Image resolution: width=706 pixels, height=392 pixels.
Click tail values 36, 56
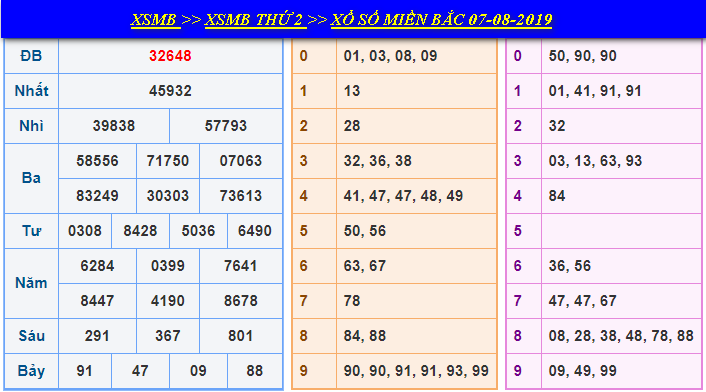(x=570, y=266)
